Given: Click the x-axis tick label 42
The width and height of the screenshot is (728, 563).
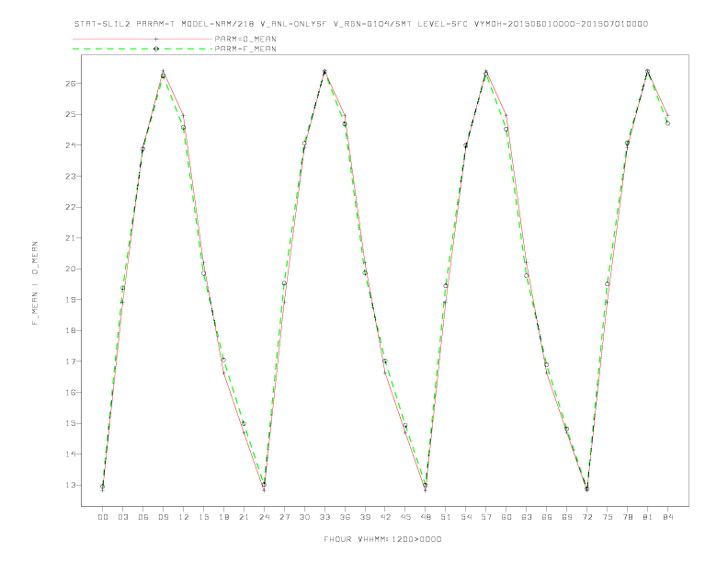Looking at the screenshot, I should click(385, 517).
